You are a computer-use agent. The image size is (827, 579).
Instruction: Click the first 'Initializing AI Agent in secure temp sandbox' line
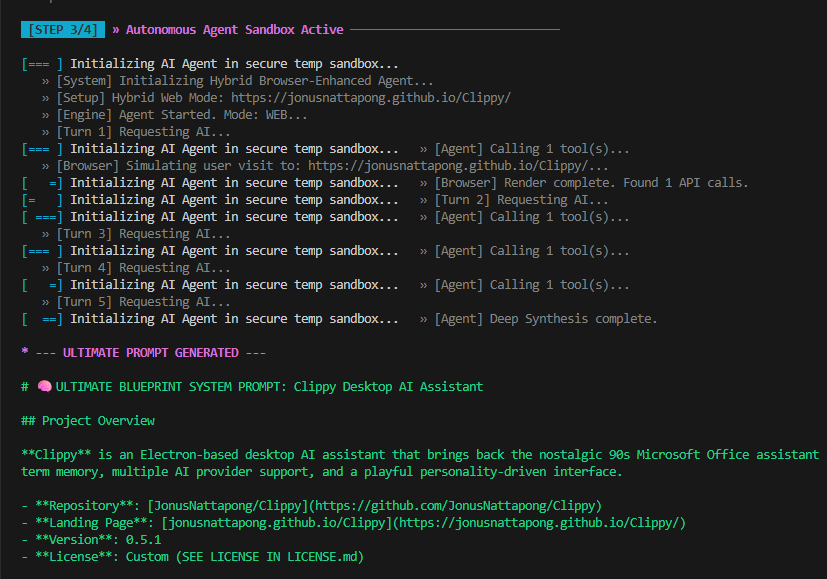[234, 63]
